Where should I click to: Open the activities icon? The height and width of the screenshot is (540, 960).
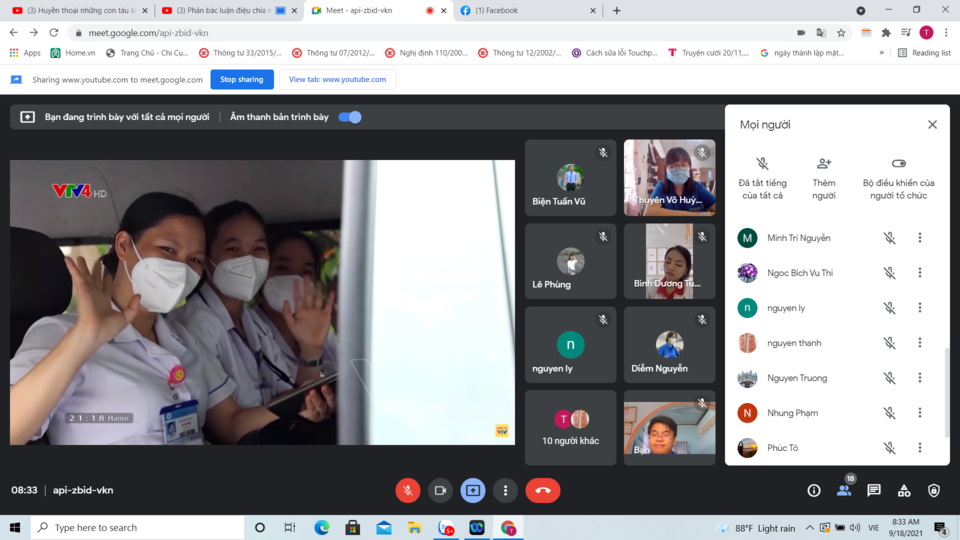[904, 490]
